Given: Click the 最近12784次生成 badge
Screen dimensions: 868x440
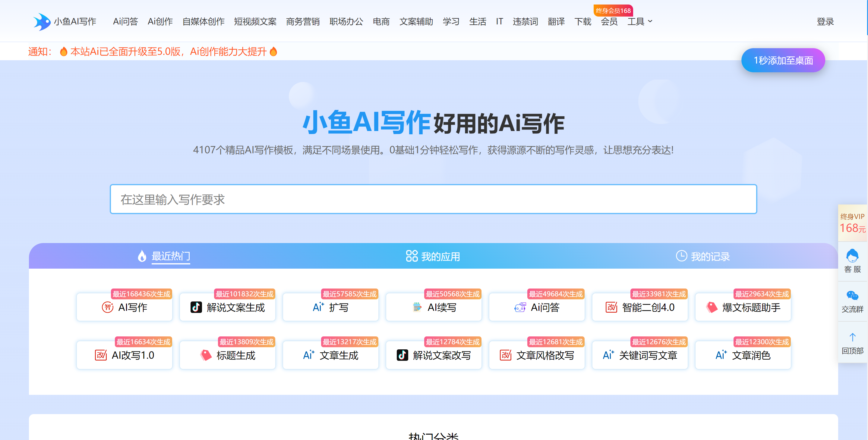Looking at the screenshot, I should click(x=453, y=342).
